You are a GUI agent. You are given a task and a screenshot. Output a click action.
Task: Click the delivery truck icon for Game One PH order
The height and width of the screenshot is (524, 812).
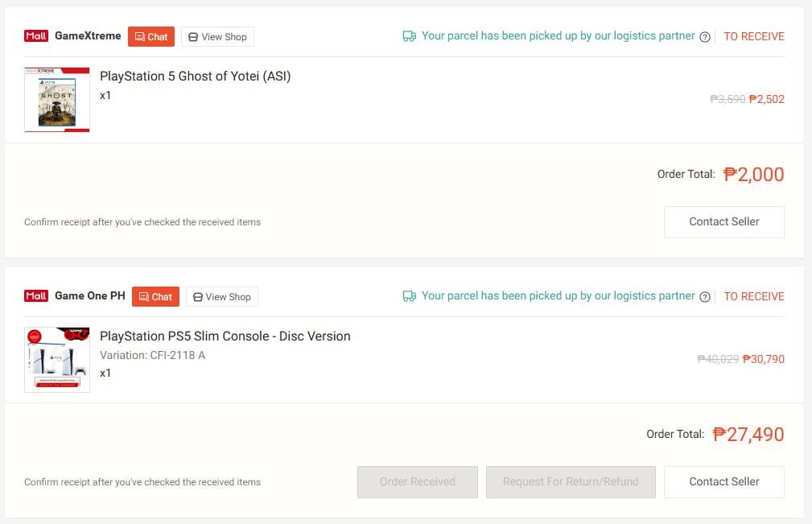pos(409,296)
